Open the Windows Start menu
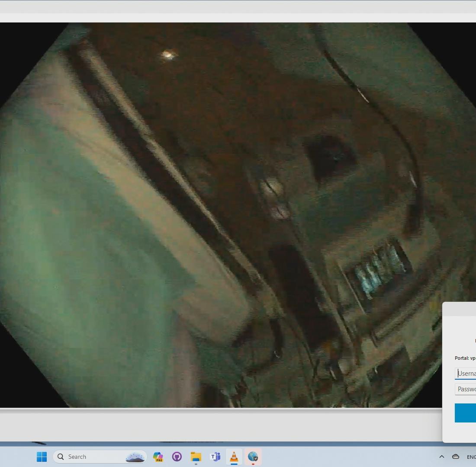The width and height of the screenshot is (476, 467). 42,457
